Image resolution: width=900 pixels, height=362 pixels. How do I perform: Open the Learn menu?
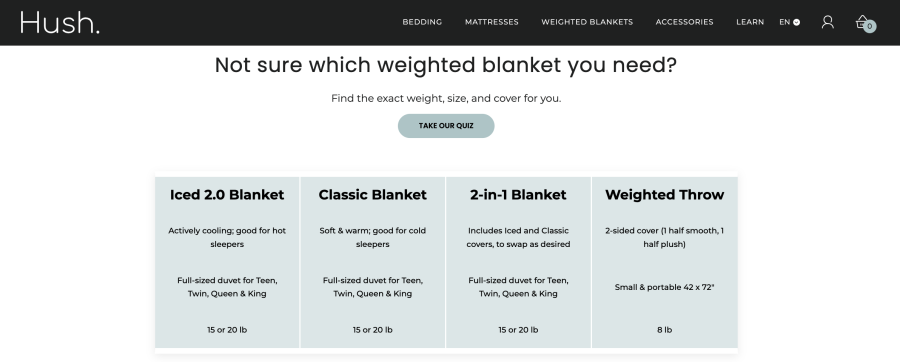[750, 22]
